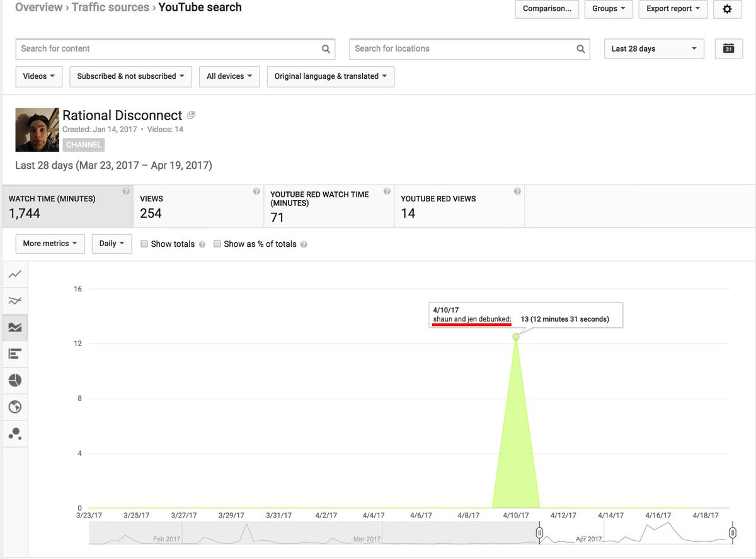
Task: Select the Watch Time (Minutes) metric tab
Action: click(x=68, y=206)
